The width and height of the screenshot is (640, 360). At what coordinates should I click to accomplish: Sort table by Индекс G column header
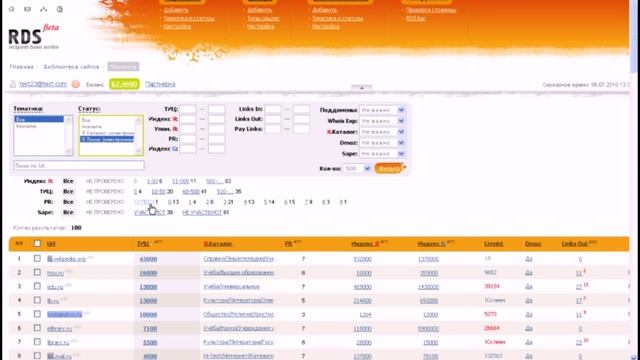[x=432, y=244]
